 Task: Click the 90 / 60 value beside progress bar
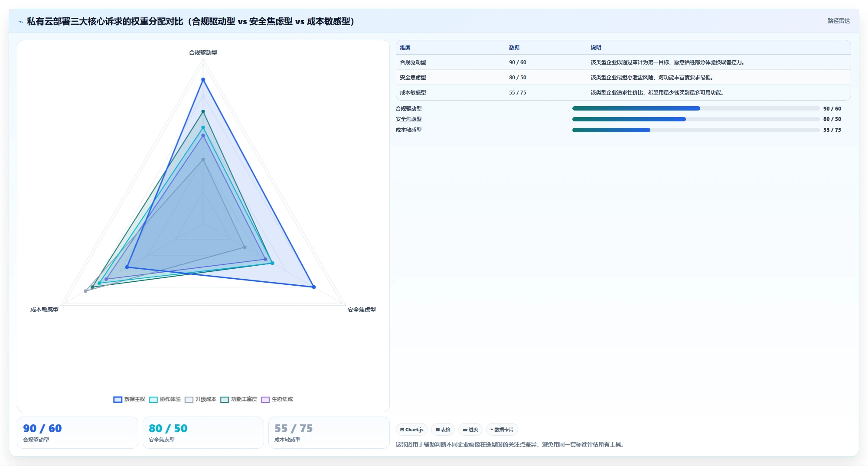click(x=832, y=109)
